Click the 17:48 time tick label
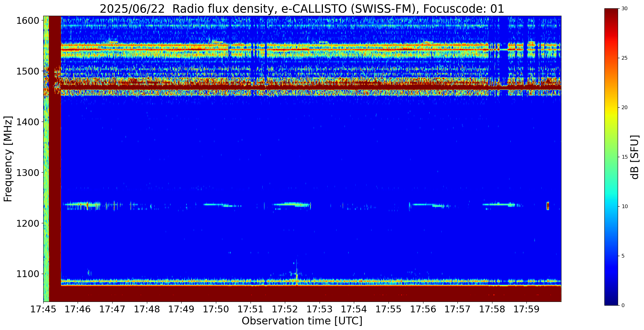The width and height of the screenshot is (644, 330). [147, 309]
